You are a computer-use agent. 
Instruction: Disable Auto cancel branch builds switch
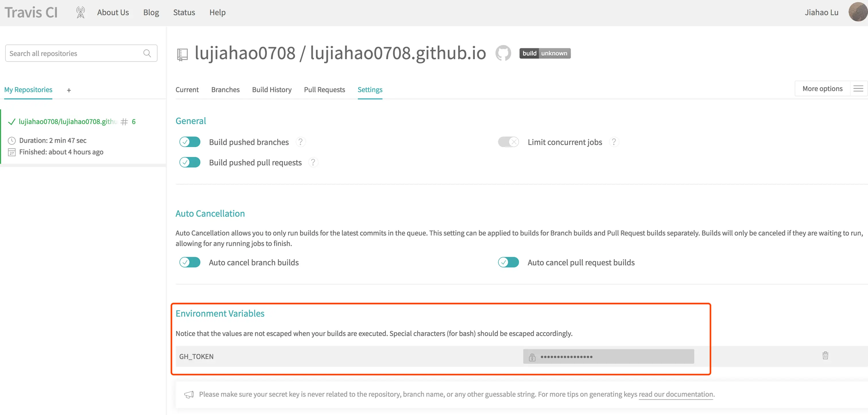tap(190, 262)
